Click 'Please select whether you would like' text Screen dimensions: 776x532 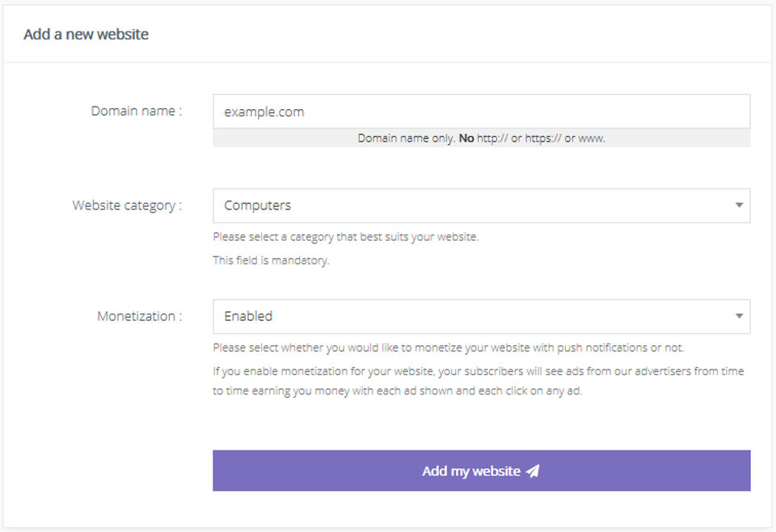pos(449,348)
